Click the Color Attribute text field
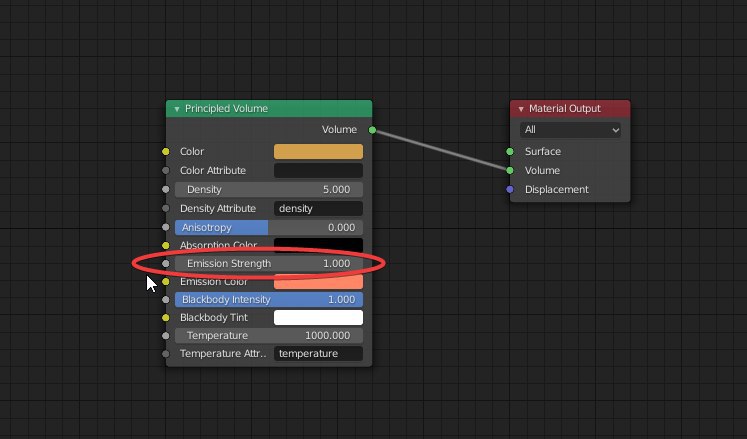Screen dimensions: 747x439 click(318, 170)
